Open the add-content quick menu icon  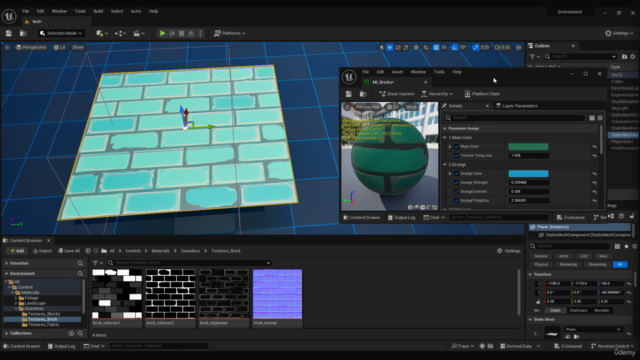(x=102, y=33)
